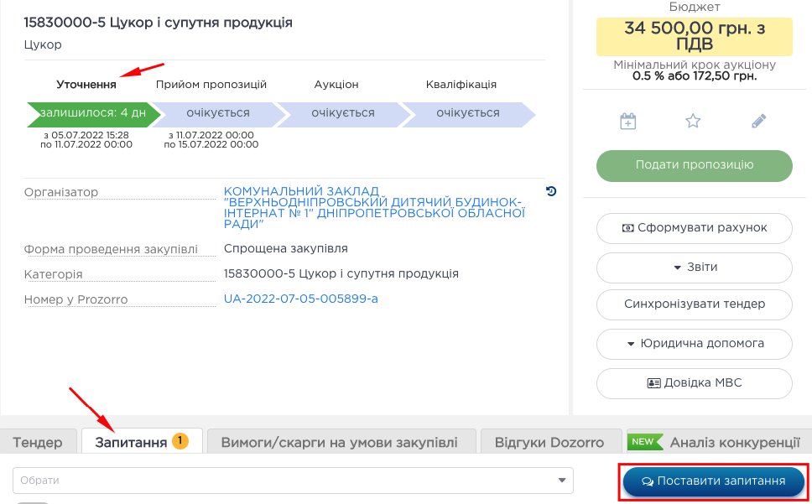Open the 'Обрати' select dropdown
The height and width of the screenshot is (504, 812).
[293, 481]
